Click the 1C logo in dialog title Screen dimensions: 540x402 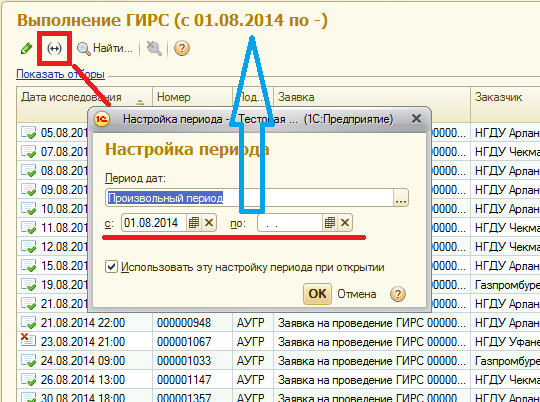(102, 119)
